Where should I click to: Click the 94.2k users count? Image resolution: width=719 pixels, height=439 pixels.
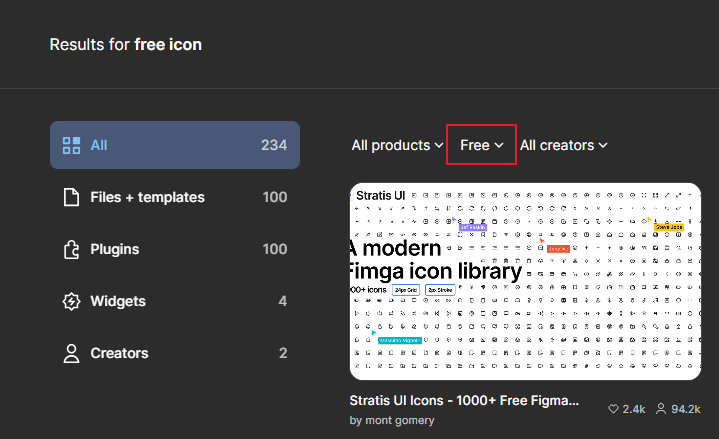click(x=686, y=409)
